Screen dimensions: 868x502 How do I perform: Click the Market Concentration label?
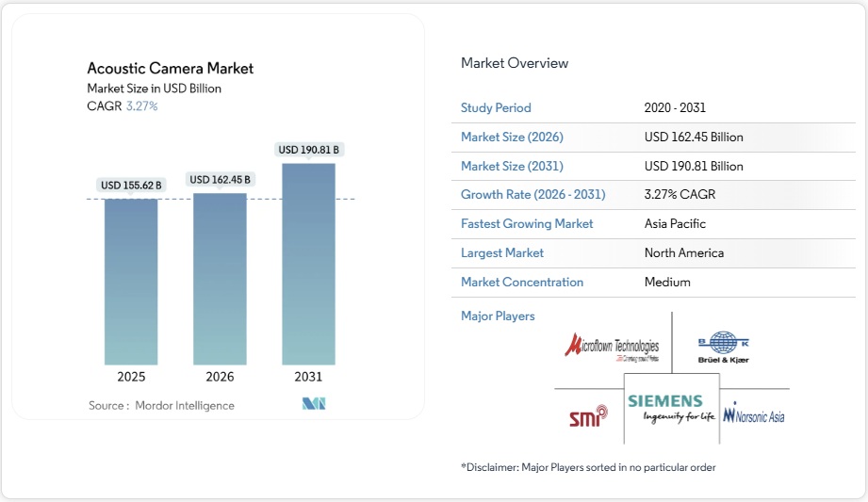point(522,283)
